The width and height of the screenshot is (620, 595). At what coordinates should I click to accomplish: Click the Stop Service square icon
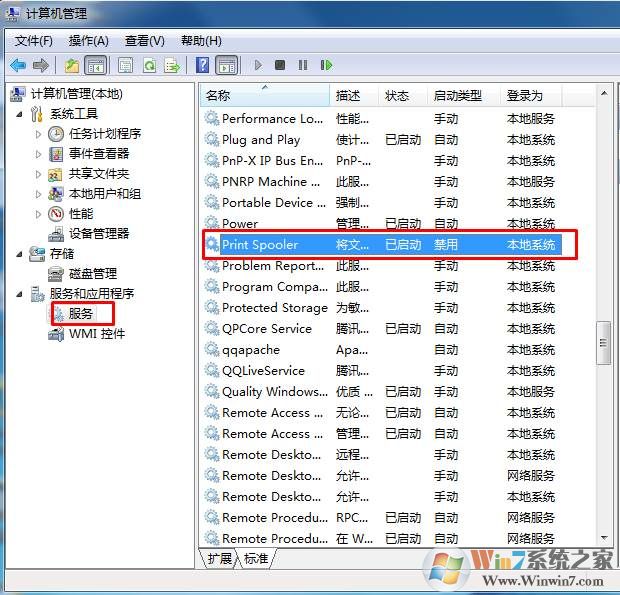click(280, 65)
